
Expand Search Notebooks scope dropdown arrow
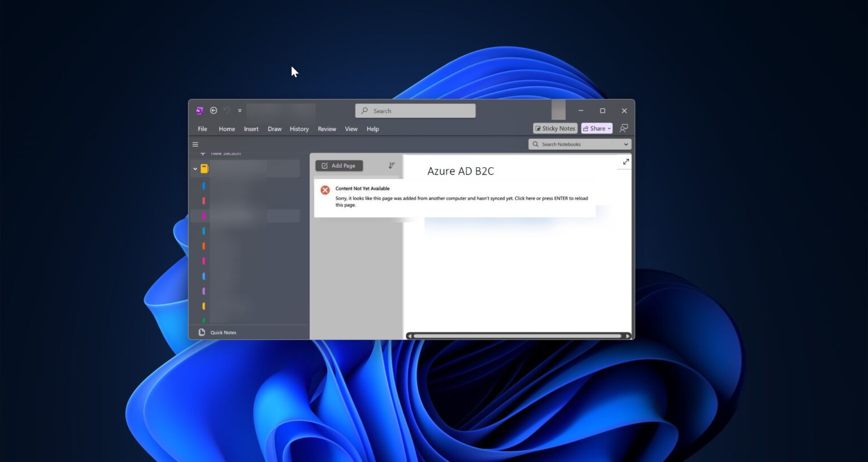pyautogui.click(x=626, y=145)
